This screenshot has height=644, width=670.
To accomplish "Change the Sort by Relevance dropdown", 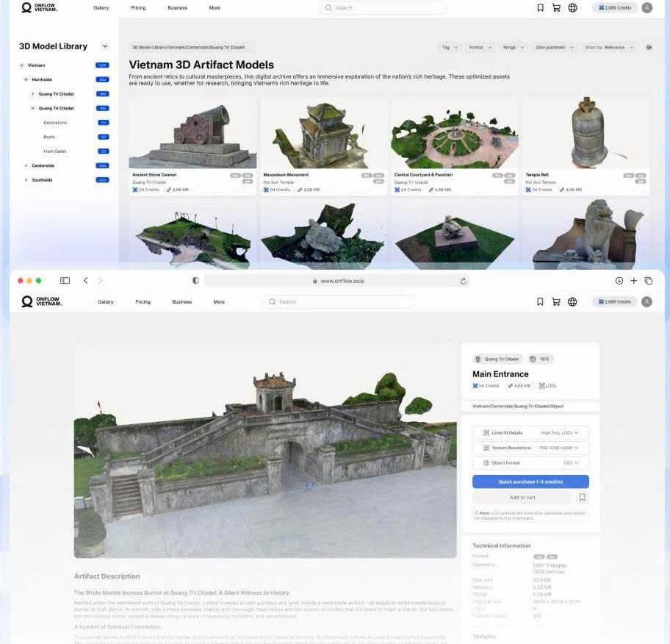I will [609, 48].
